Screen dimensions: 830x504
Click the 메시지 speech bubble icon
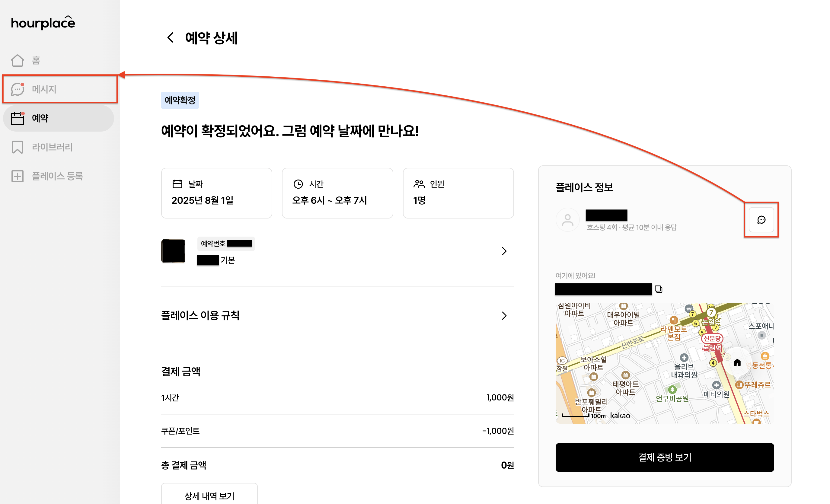pos(18,89)
